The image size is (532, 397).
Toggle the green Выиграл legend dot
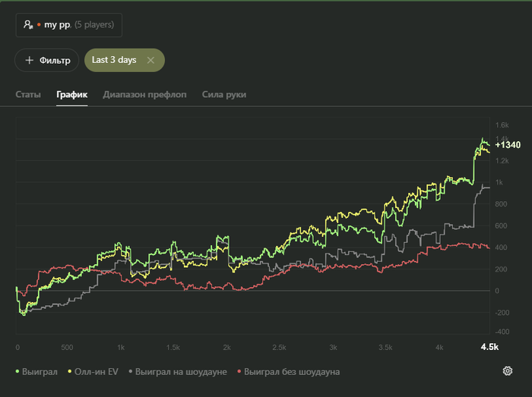click(x=17, y=372)
